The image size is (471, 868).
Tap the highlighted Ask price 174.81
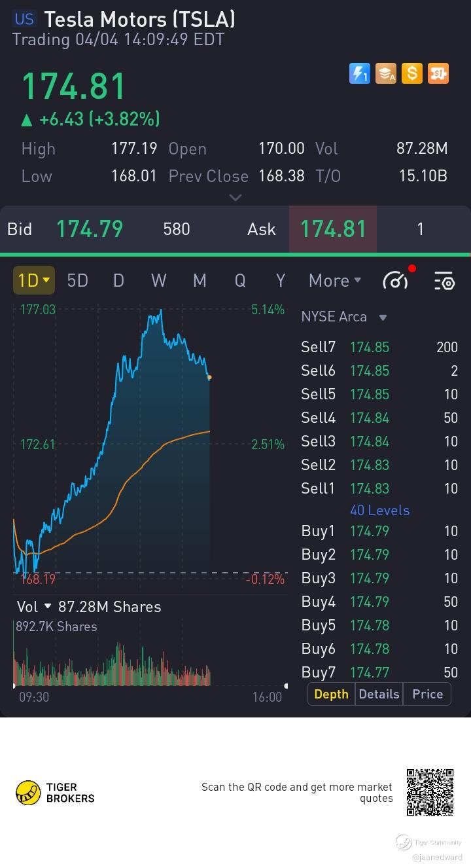click(333, 228)
